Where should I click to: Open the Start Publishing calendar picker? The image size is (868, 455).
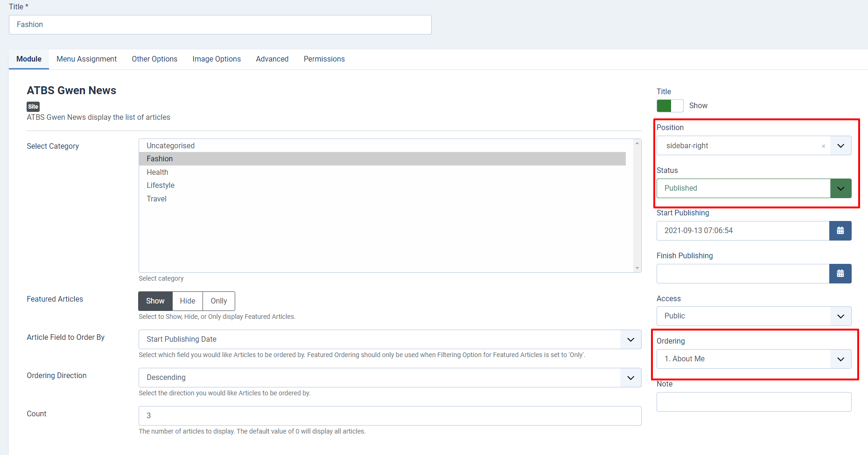[840, 231]
